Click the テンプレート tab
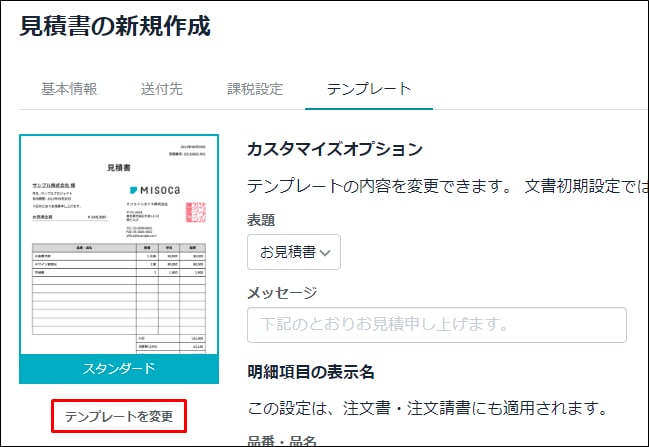Viewport: 649px width, 447px height. pyautogui.click(x=369, y=89)
